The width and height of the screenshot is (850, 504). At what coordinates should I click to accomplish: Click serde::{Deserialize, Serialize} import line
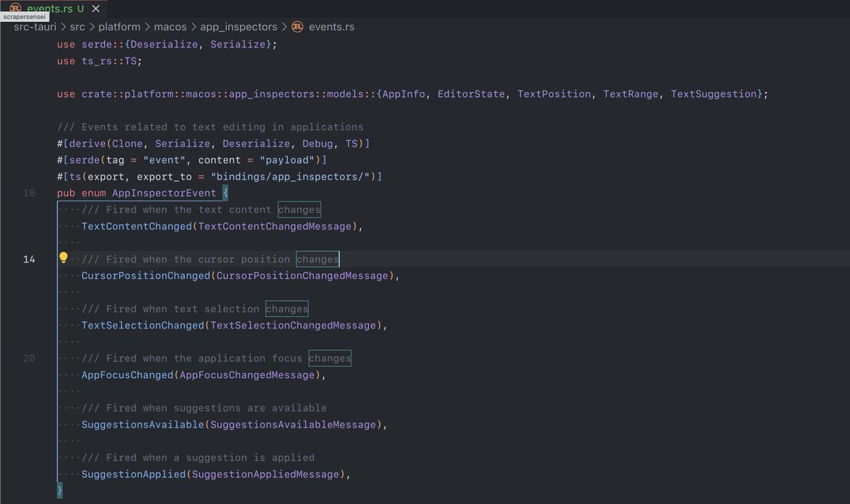[167, 44]
